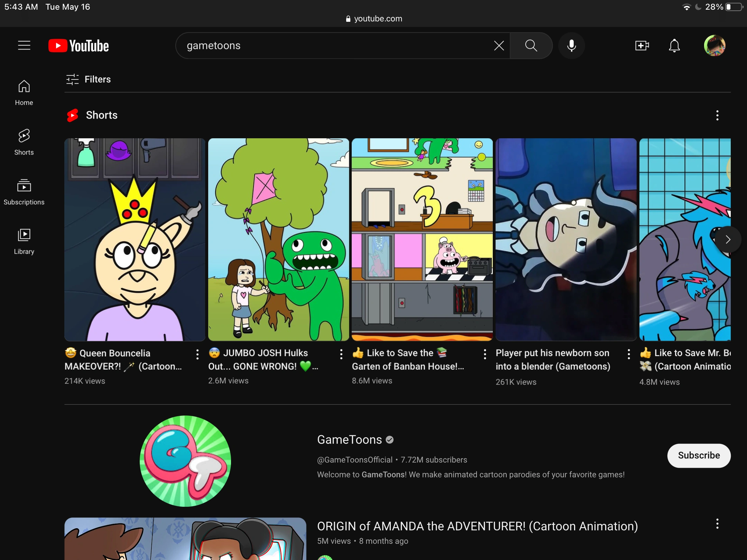Open Library from the sidebar
This screenshot has height=560, width=747.
click(x=24, y=241)
